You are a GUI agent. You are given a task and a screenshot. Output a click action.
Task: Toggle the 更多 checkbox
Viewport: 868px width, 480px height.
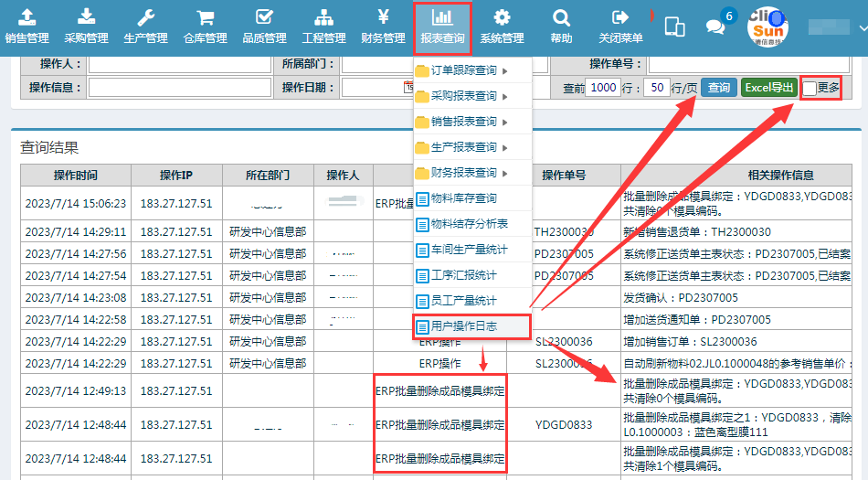tap(810, 89)
